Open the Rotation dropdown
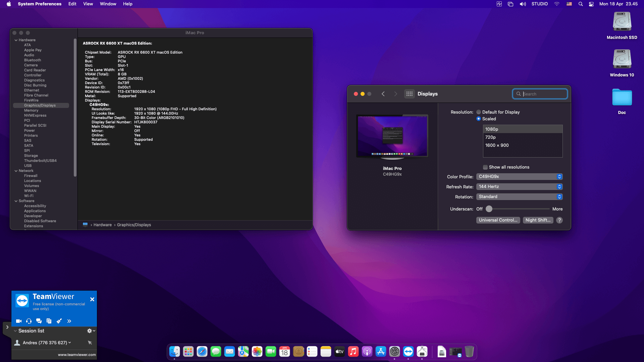Screen dimensions: 644x362 519,197
